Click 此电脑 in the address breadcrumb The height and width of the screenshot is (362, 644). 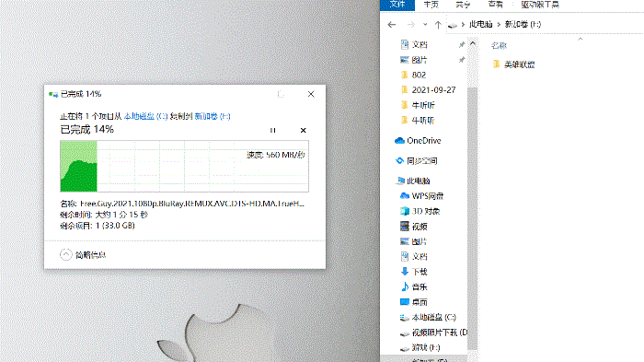[x=480, y=24]
